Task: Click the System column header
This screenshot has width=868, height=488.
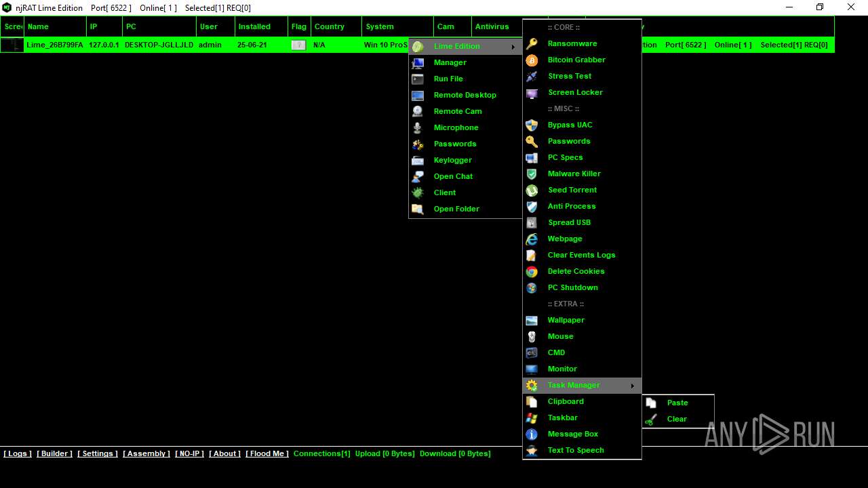Action: pyautogui.click(x=398, y=26)
